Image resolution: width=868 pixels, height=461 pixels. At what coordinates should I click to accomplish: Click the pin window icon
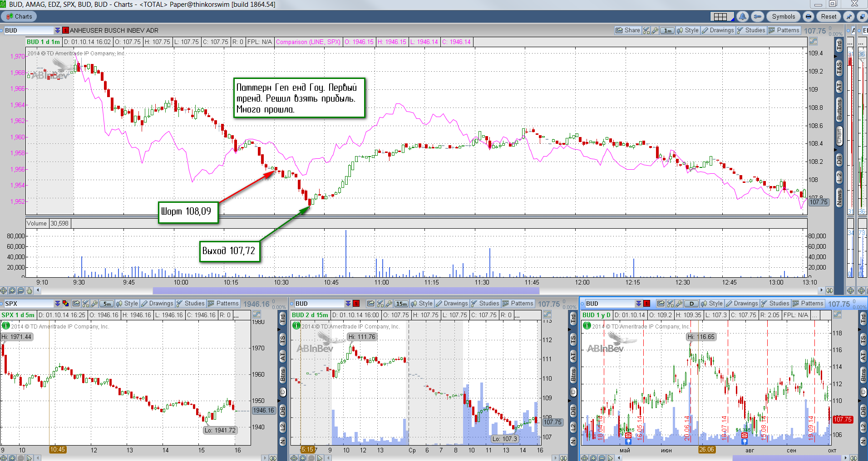click(848, 17)
